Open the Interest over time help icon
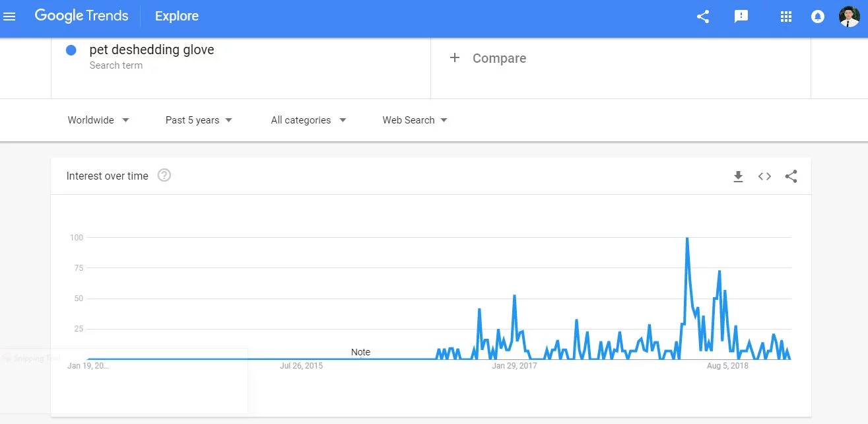Screen dimensions: 868x424 click(x=164, y=176)
